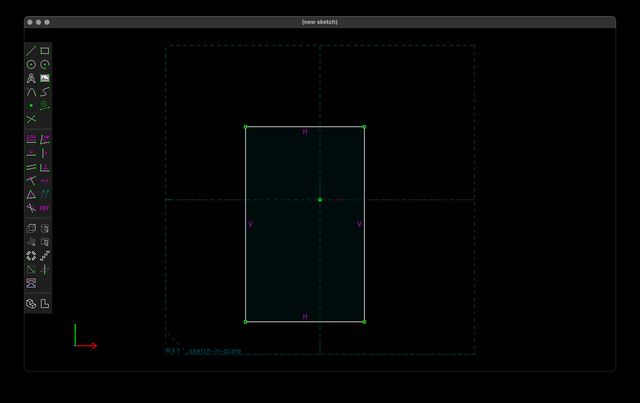Select the bottom H constraint label
640x403 pixels.
305,317
